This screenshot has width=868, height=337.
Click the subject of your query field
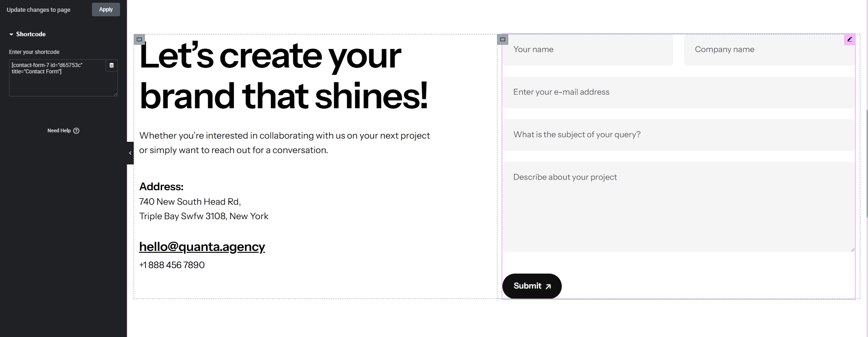click(x=679, y=135)
